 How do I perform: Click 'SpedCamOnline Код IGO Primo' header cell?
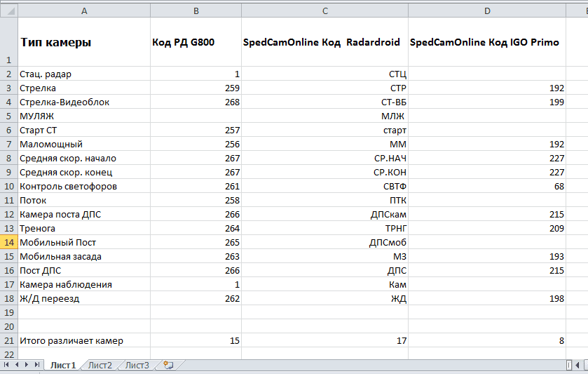click(x=487, y=42)
